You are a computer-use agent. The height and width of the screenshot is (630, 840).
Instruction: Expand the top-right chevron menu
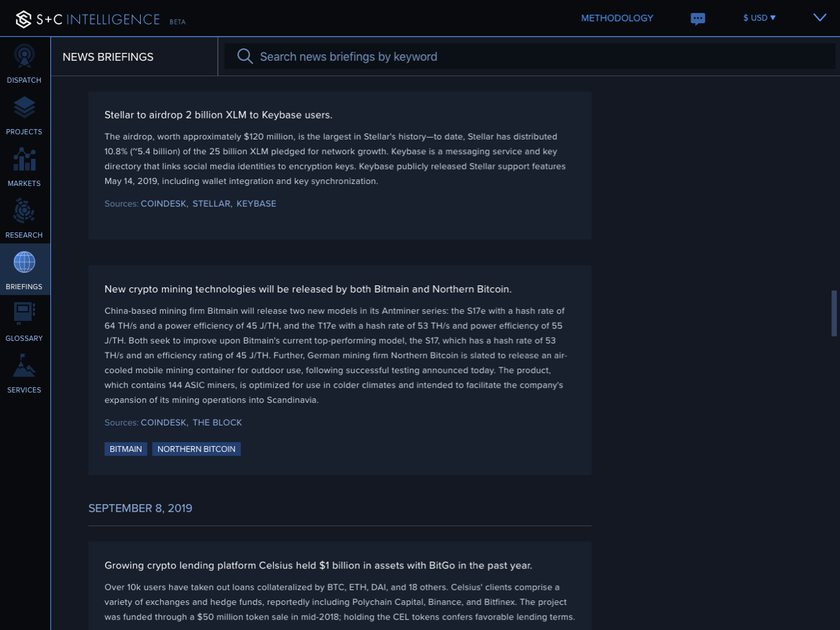820,18
